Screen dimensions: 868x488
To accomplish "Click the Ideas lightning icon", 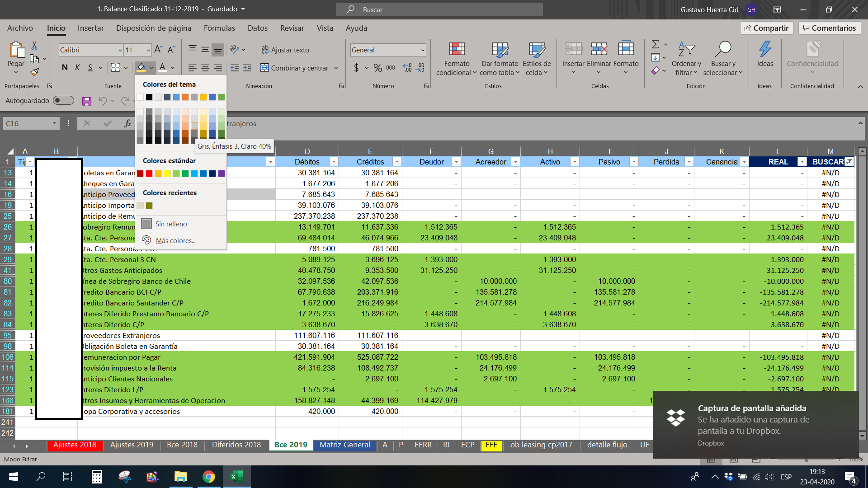I will click(x=765, y=49).
